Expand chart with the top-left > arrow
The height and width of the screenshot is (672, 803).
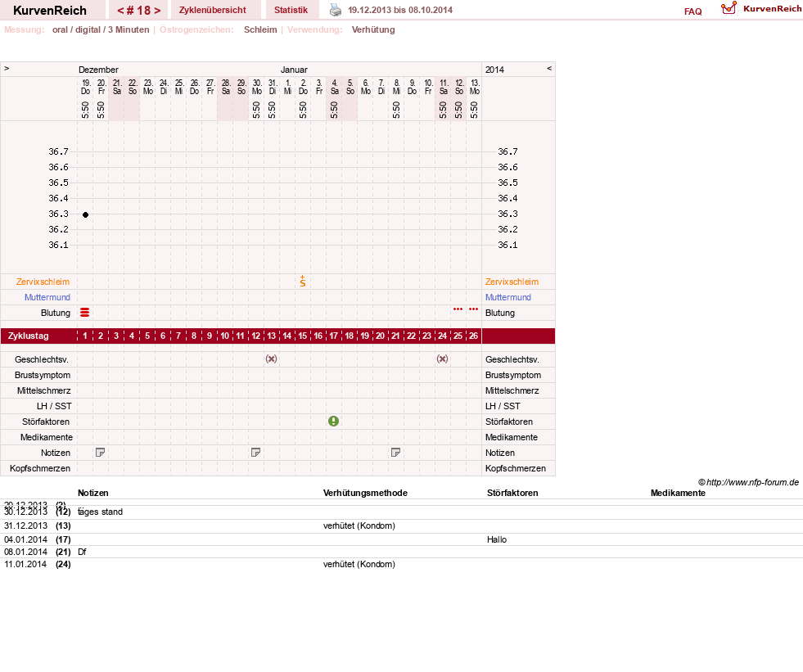[x=7, y=68]
